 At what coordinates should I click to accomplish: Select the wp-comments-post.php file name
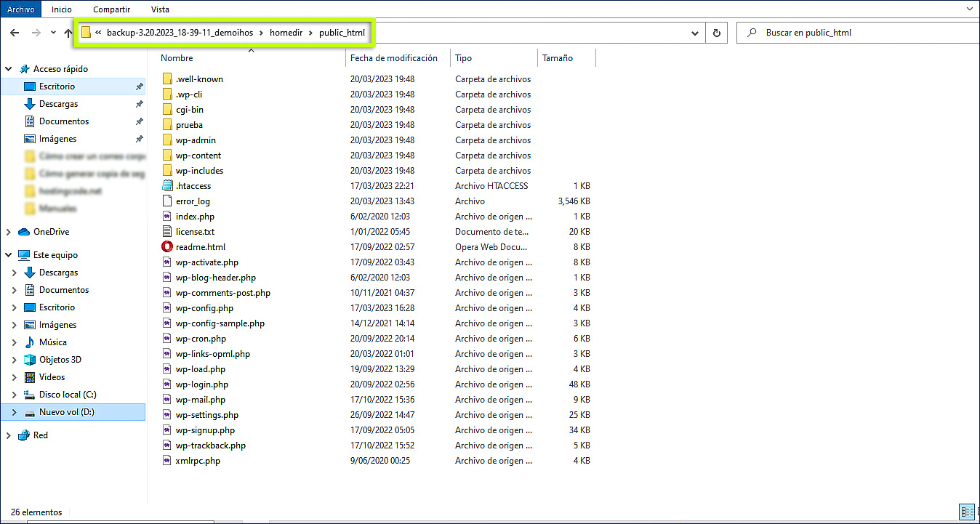[x=223, y=292]
